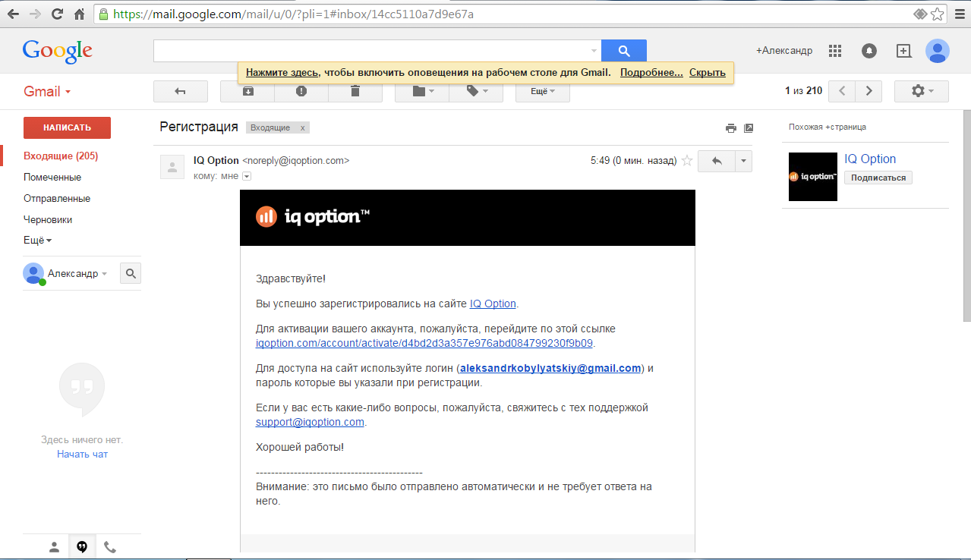The image size is (971, 560).
Task: Click the Начать чат link
Action: 82,454
